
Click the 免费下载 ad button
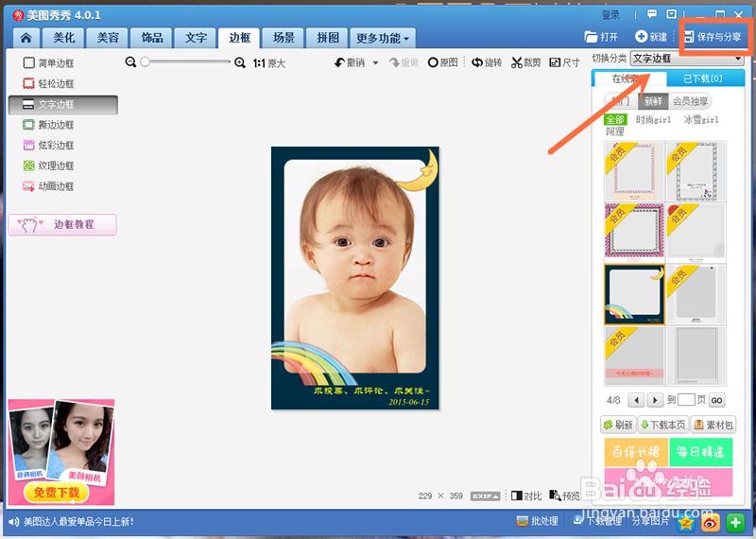(x=57, y=493)
